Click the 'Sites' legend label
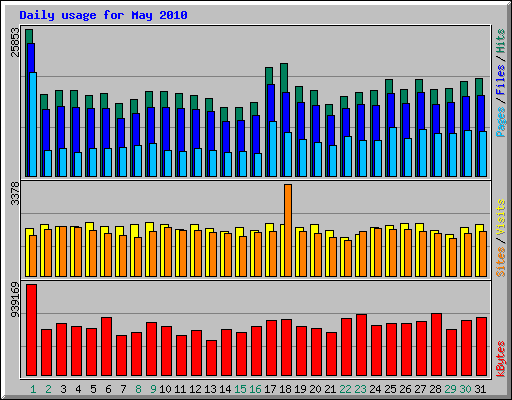 501,262
